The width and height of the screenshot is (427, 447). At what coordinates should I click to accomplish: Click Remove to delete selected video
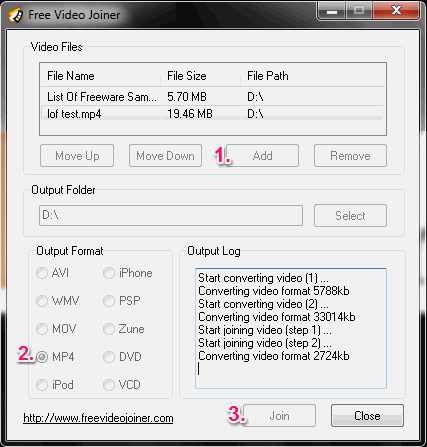pos(350,156)
